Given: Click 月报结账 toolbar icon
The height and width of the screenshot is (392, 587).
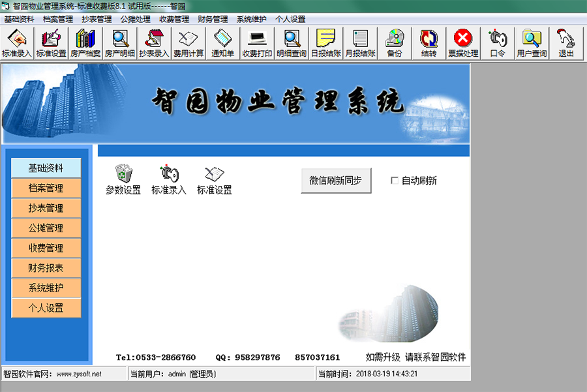Looking at the screenshot, I should [360, 44].
